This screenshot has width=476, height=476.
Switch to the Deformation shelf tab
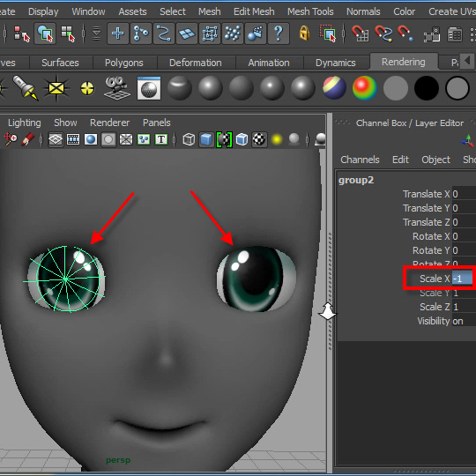195,63
